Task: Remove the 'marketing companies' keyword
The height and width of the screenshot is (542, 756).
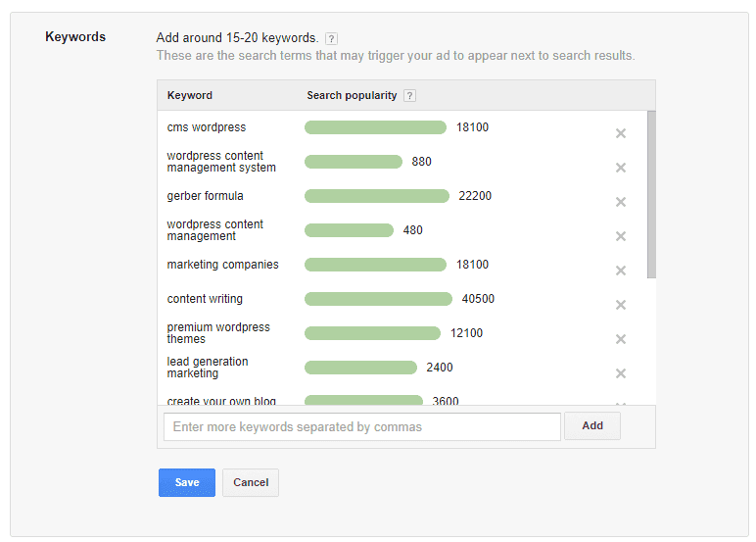Action: coord(621,271)
